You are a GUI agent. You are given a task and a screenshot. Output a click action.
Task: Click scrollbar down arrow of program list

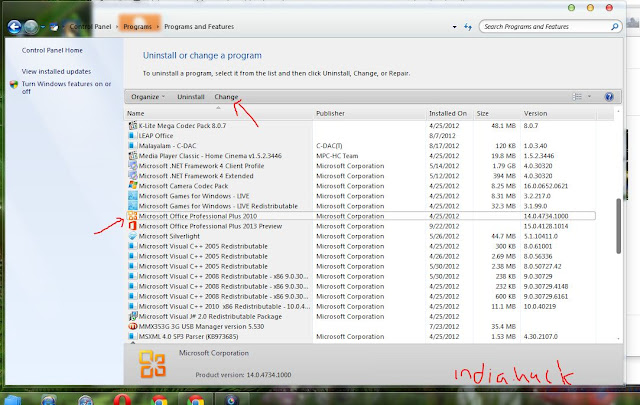pos(618,339)
